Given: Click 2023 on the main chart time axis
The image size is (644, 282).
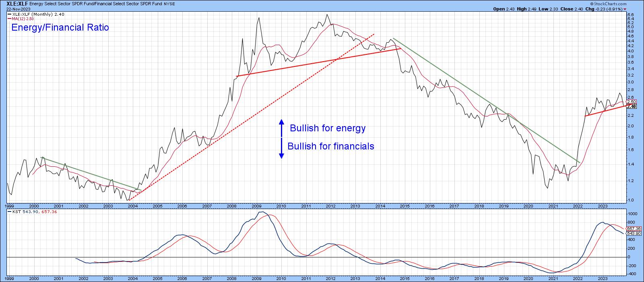Looking at the screenshot, I should tap(602, 205).
